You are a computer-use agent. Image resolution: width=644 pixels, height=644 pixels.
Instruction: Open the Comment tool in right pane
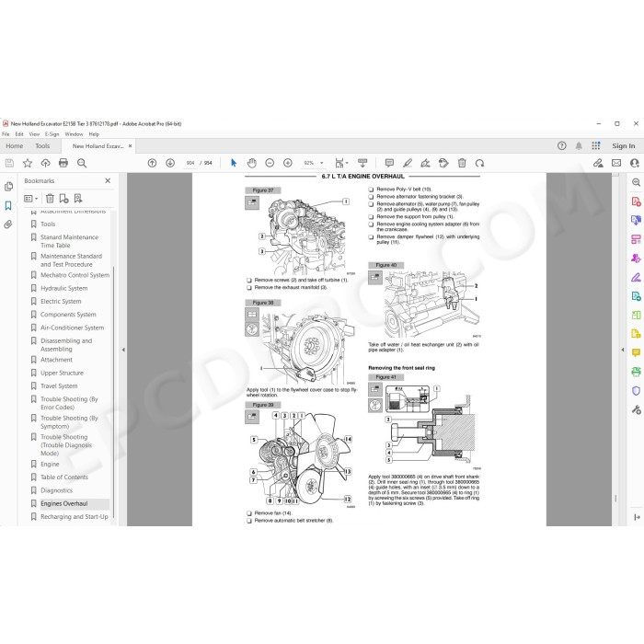point(636,352)
